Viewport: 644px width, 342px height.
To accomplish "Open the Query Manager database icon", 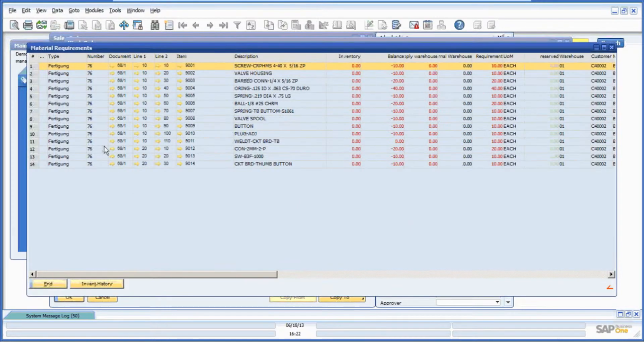I will [x=396, y=25].
